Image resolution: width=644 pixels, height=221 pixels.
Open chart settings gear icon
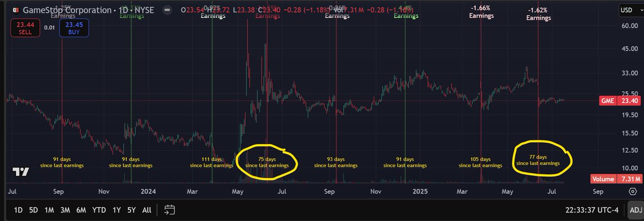click(x=632, y=191)
